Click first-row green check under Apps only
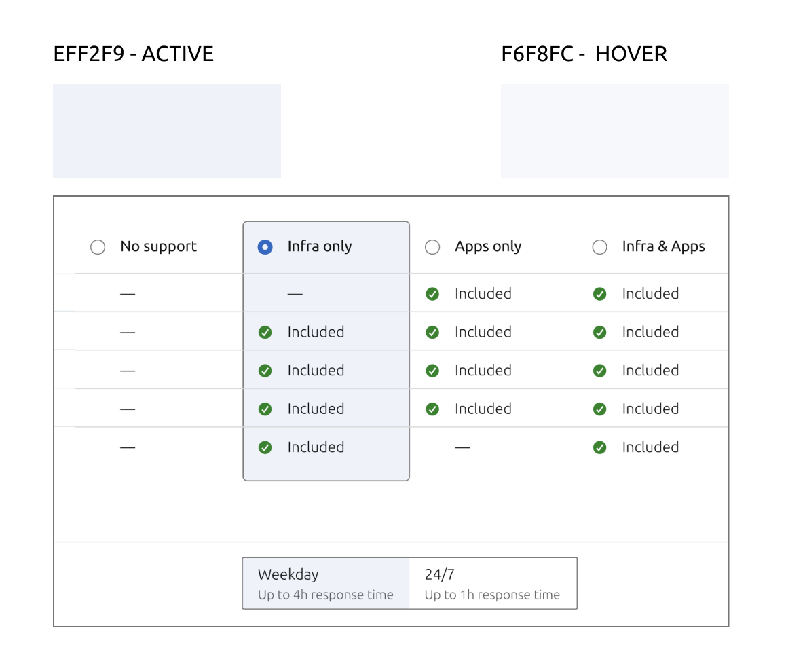 pos(432,294)
